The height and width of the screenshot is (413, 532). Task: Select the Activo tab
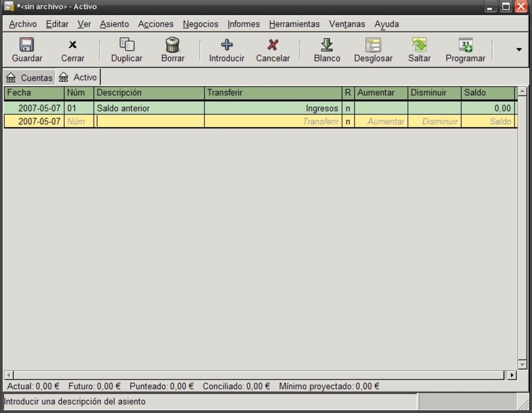coord(78,77)
